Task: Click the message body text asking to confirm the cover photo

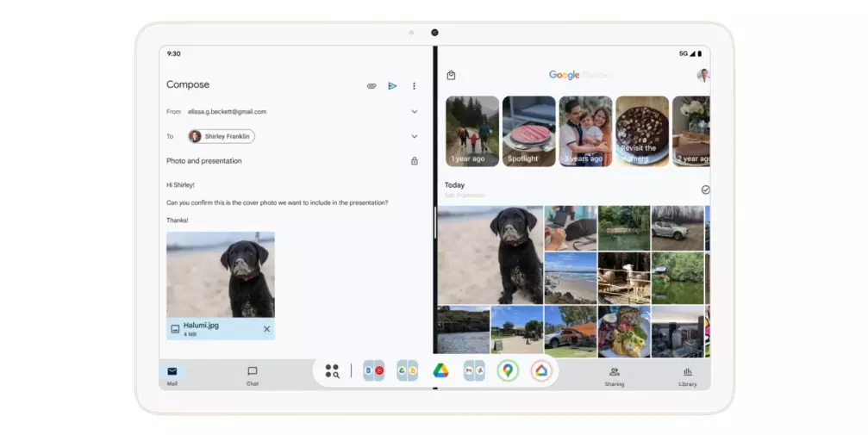Action: point(278,202)
